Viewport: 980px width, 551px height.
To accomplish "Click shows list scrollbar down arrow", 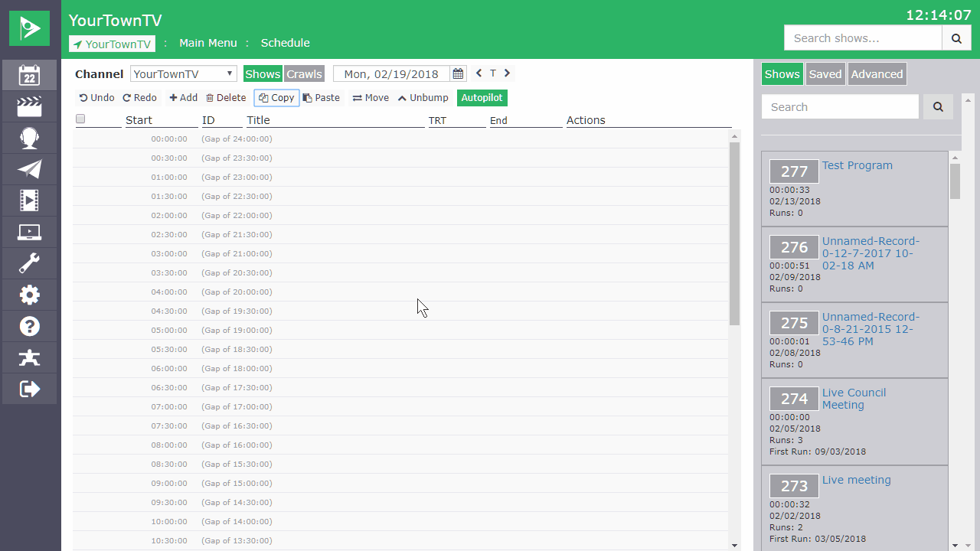I will (955, 545).
